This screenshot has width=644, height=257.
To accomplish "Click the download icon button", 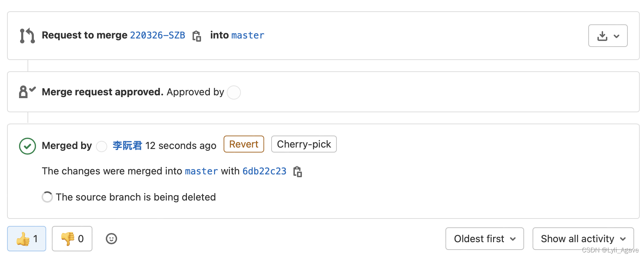I will tap(602, 36).
